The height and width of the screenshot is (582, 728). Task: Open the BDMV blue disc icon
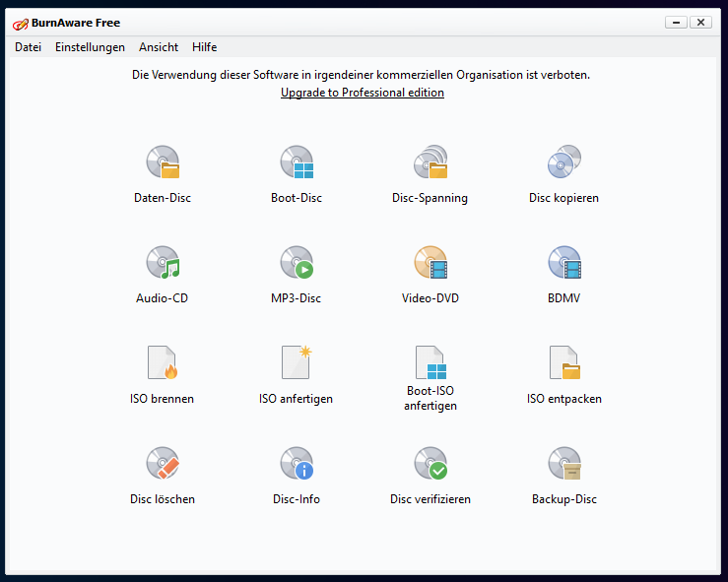click(x=564, y=262)
